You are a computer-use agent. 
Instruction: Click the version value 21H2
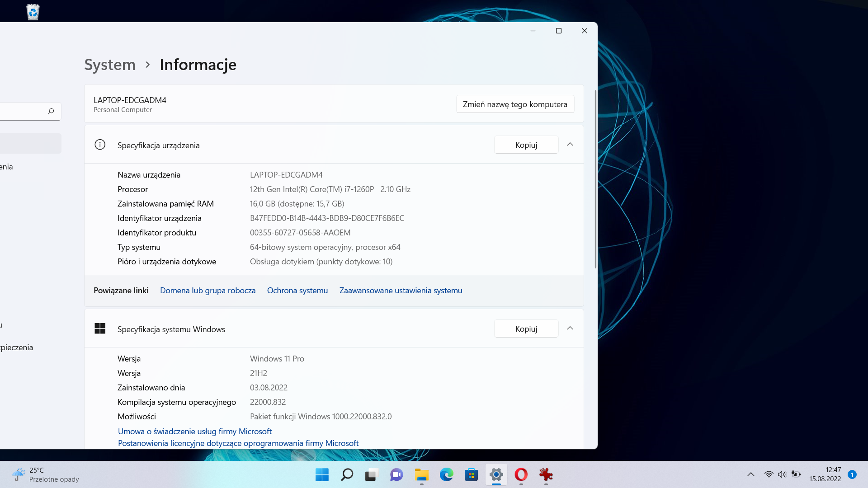coord(259,373)
